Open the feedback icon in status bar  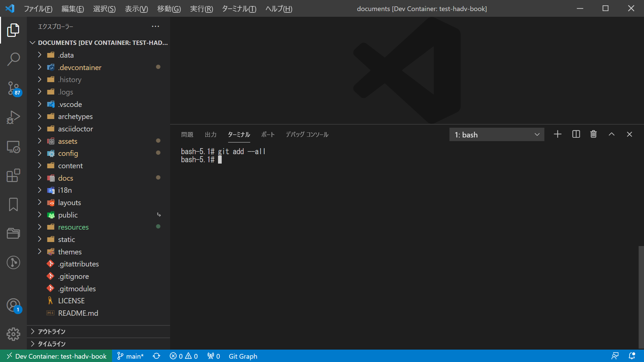click(615, 356)
